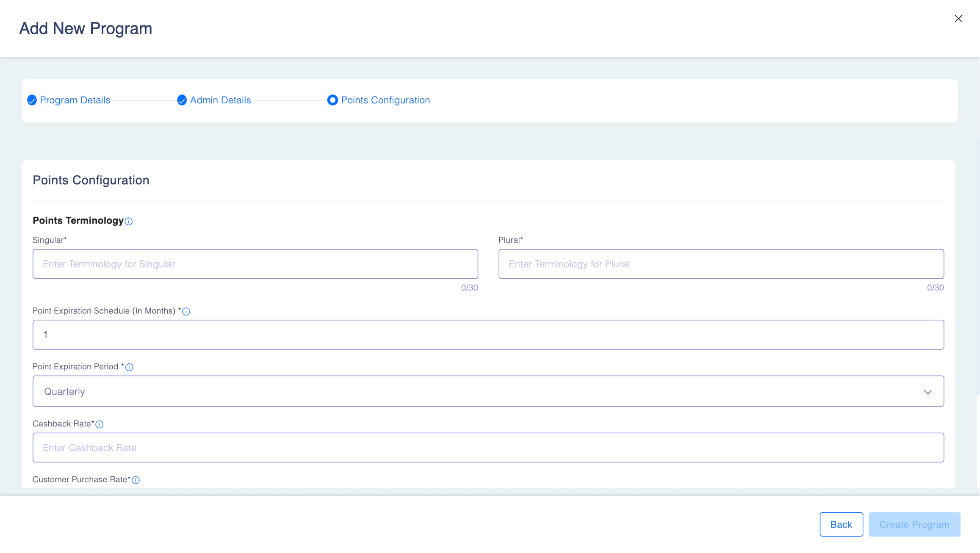The width and height of the screenshot is (980, 553).
Task: Click the Customer Purchase Rate info icon
Action: pyautogui.click(x=136, y=480)
